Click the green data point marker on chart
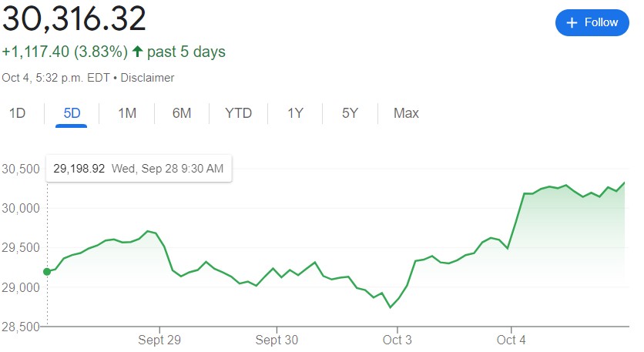This screenshot has height=352, width=644. [47, 271]
